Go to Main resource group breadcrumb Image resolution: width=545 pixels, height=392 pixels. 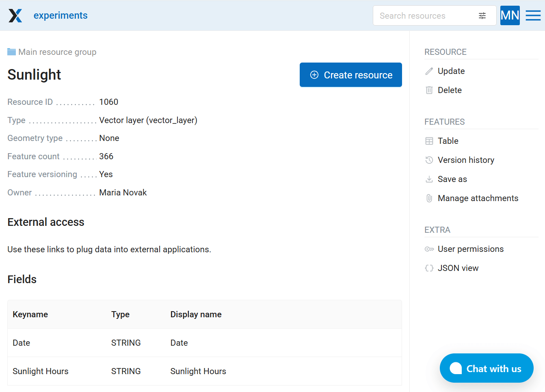[57, 52]
